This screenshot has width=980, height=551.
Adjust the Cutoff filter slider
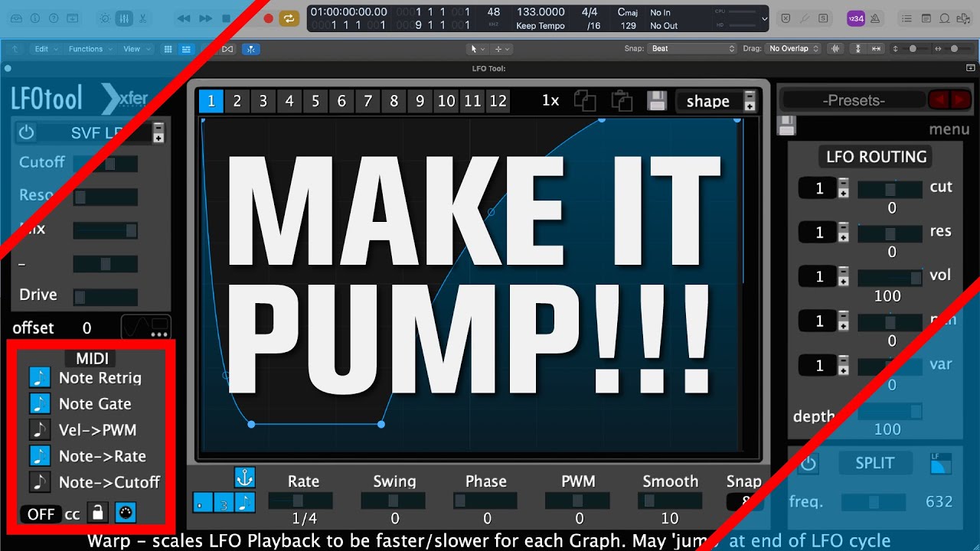[x=105, y=164]
